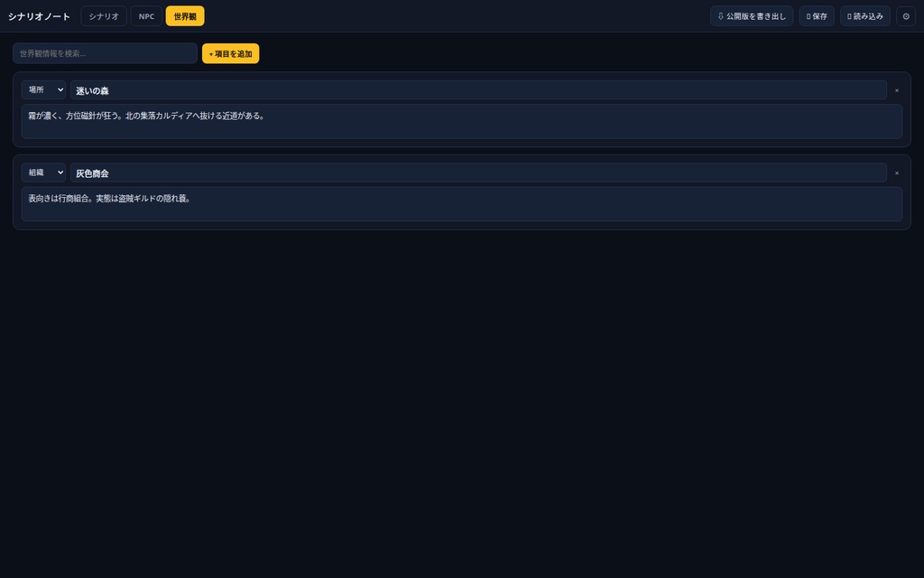The image size is (924, 578).
Task: Click the シナリオノート app title
Action: point(39,16)
